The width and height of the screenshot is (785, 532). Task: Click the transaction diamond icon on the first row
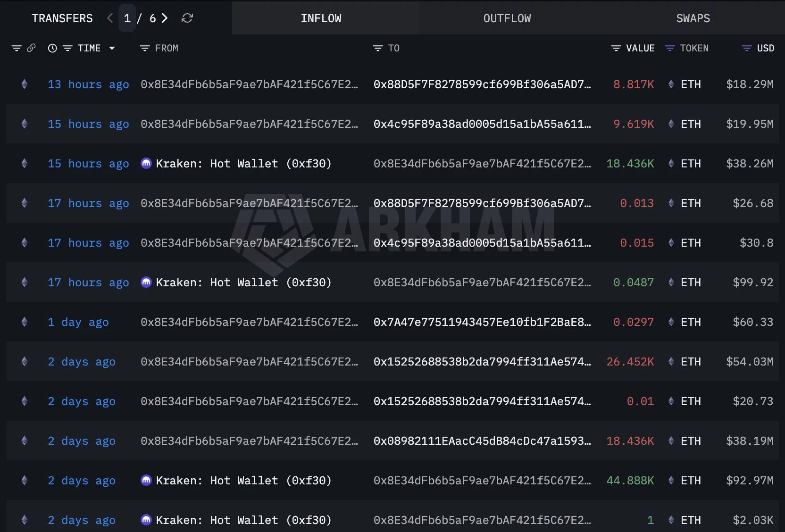pos(25,84)
